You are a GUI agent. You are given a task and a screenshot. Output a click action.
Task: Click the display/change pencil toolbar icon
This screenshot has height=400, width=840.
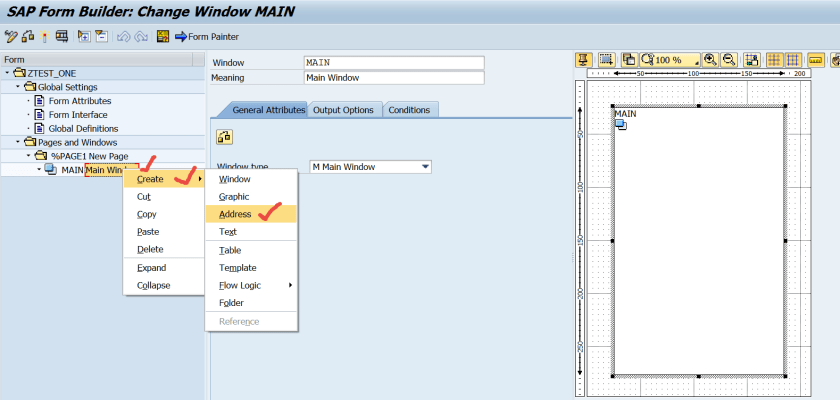[x=11, y=37]
